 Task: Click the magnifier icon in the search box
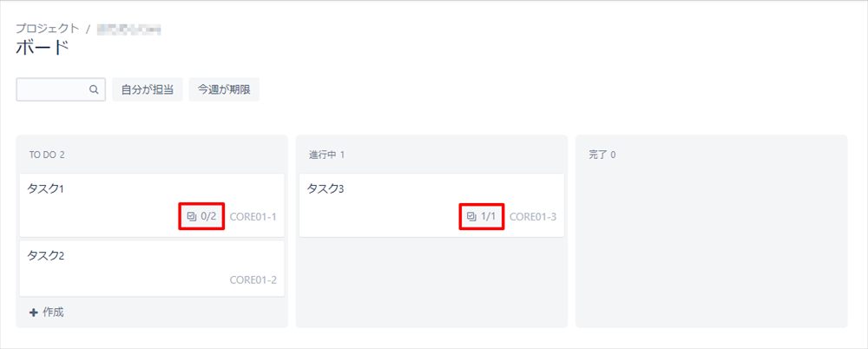point(94,89)
